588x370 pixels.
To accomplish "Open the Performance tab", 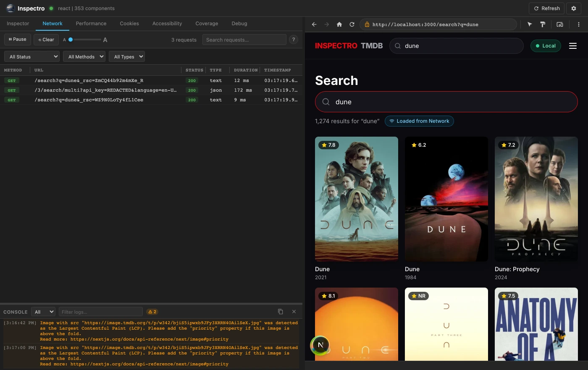I will pos(91,24).
